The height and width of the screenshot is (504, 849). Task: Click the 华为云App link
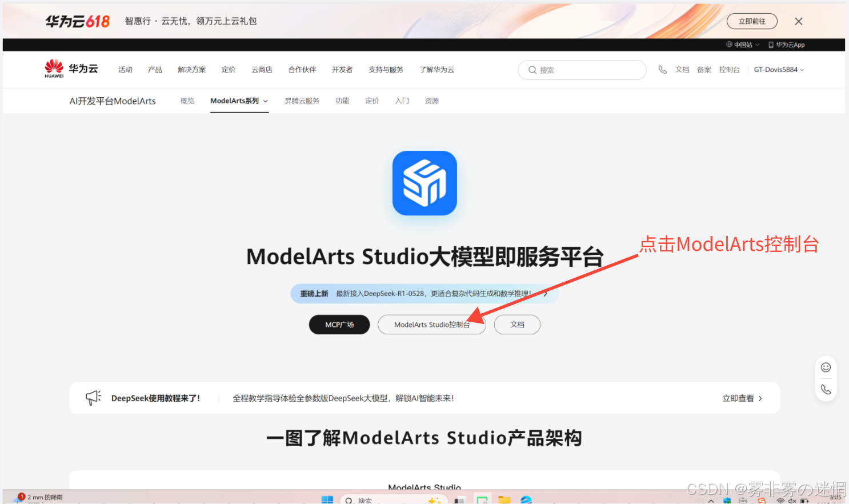click(x=786, y=45)
